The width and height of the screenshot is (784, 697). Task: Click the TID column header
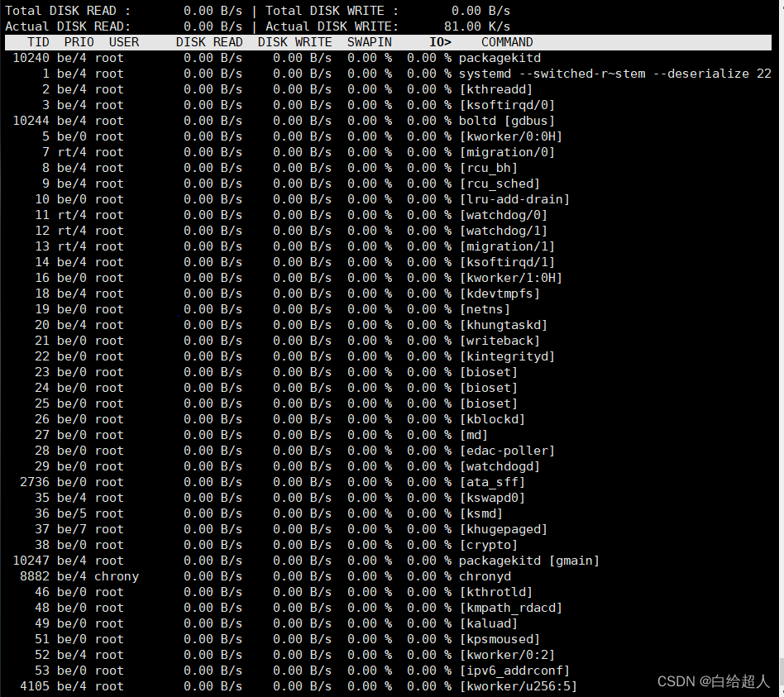38,42
